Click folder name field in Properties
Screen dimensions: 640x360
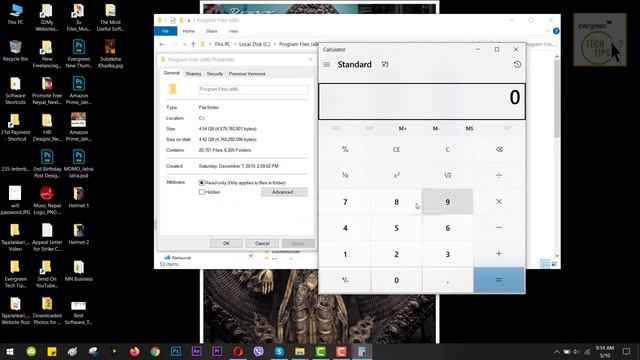[253, 89]
